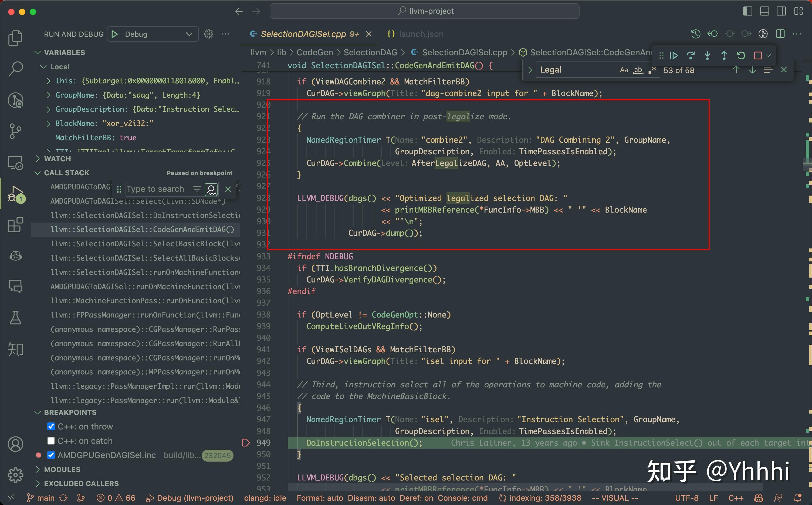Viewport: 812px width, 505px height.
Task: Click main branch in status bar
Action: pyautogui.click(x=46, y=498)
